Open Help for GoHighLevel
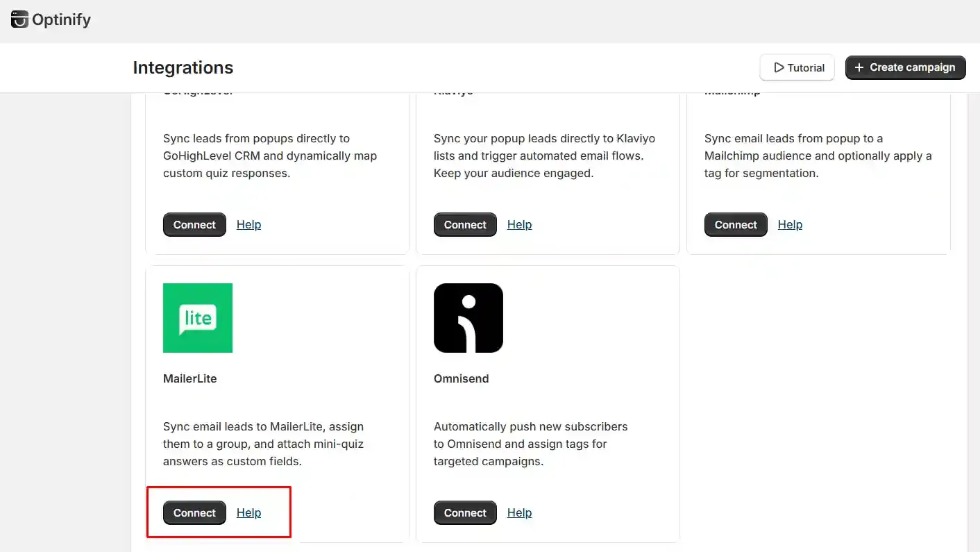Image resolution: width=980 pixels, height=552 pixels. [x=248, y=224]
